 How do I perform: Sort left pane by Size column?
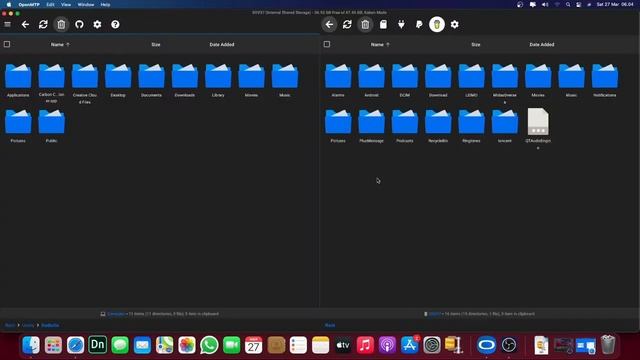coord(156,44)
